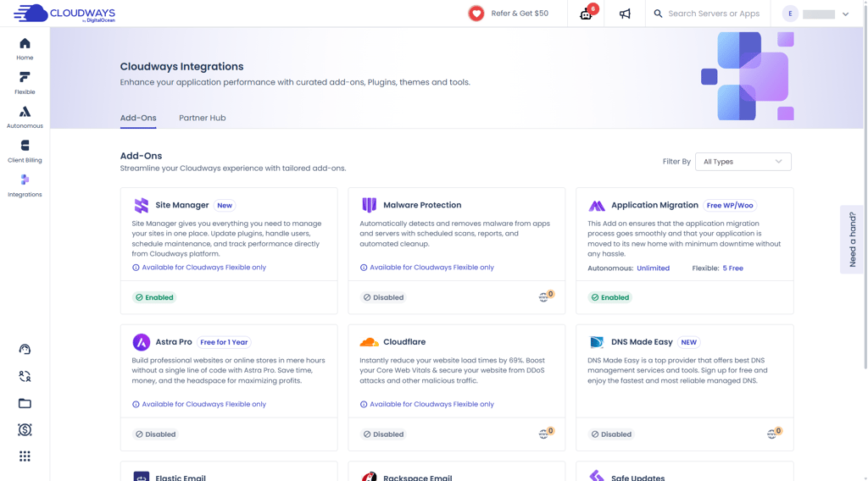Image resolution: width=868 pixels, height=481 pixels.
Task: Expand the user account menu chevron
Action: coord(845,14)
